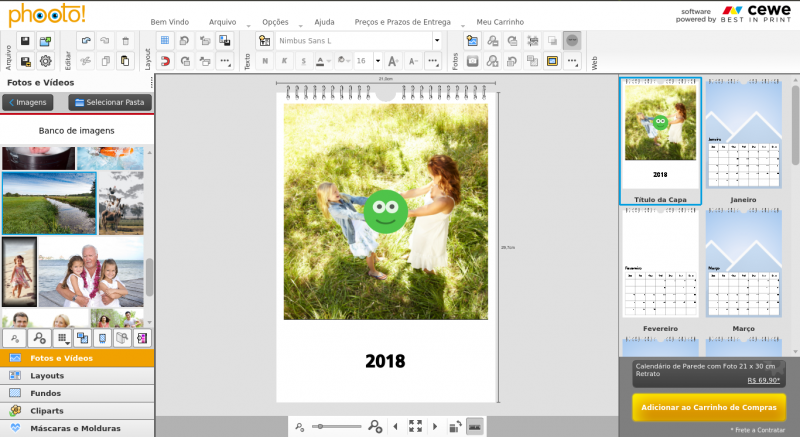
Task: Click the photo enhancement sparkle icon
Action: [x=532, y=41]
